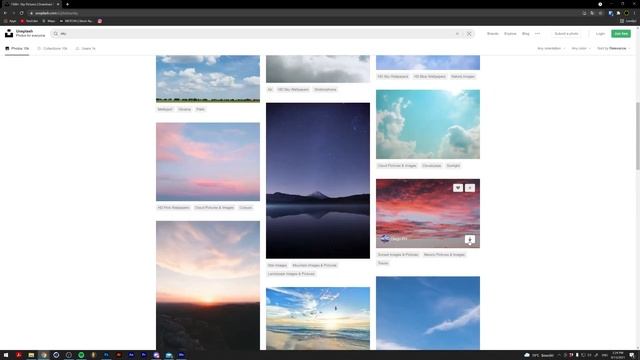Click the Star Images tag
The image size is (640, 360).
click(x=277, y=265)
